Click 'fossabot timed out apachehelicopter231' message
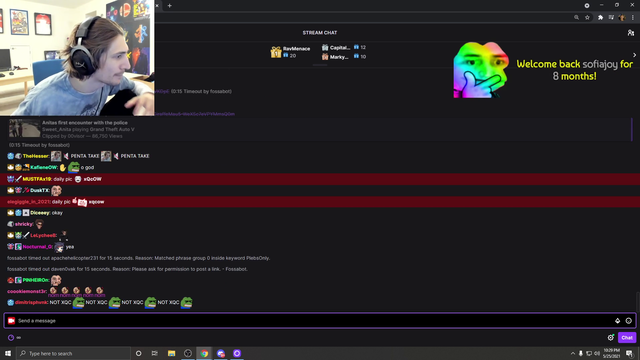 tap(138, 258)
